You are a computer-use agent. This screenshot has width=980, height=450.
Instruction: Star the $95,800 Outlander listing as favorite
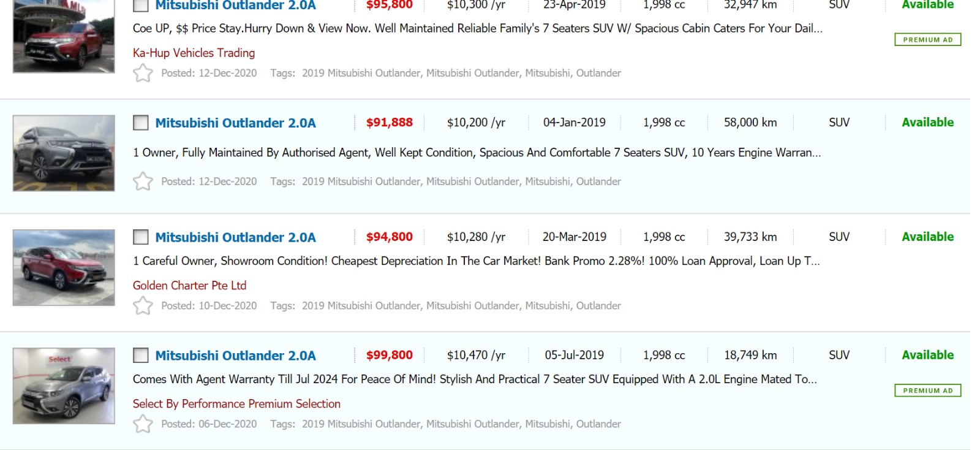pyautogui.click(x=143, y=73)
